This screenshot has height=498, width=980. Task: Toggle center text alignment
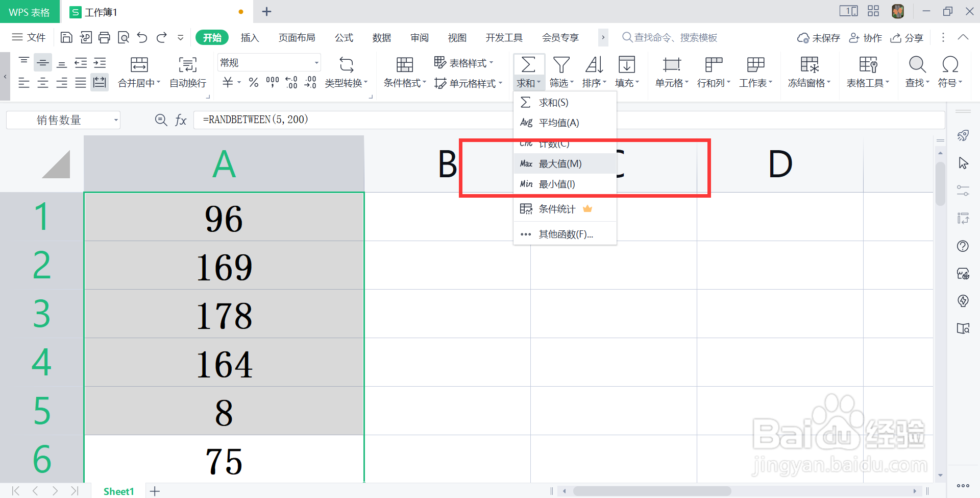43,82
